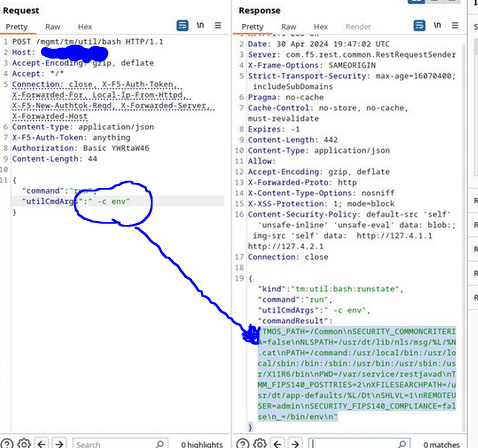478x448 pixels.
Task: Go to previous match in Response search
Action: [277, 444]
